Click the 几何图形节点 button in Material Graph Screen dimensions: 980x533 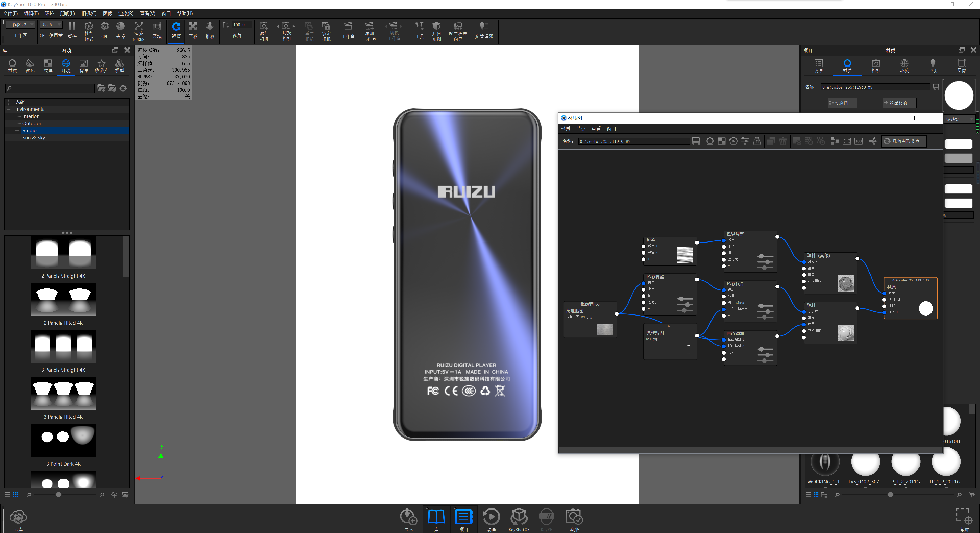[x=903, y=141]
